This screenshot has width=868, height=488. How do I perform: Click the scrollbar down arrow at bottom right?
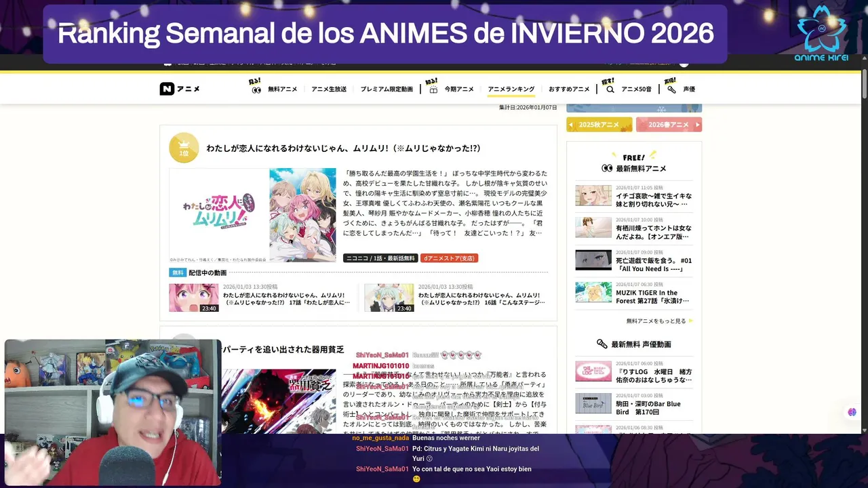[x=864, y=430]
